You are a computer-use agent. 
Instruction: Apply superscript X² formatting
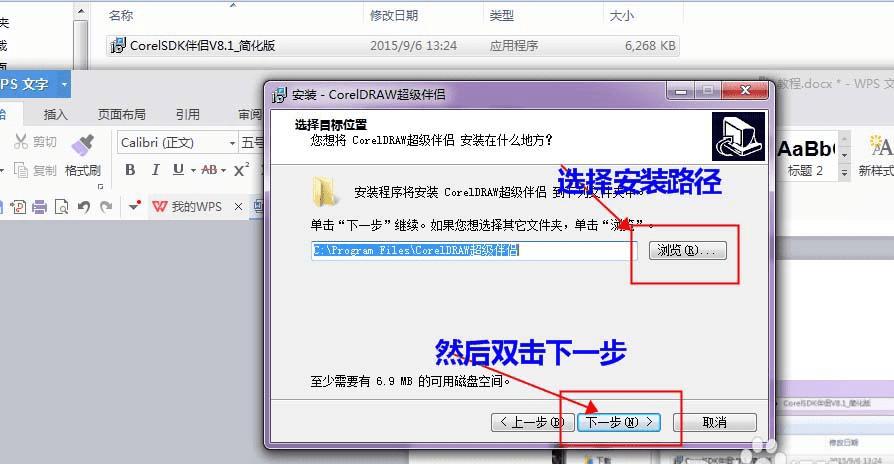tap(241, 170)
